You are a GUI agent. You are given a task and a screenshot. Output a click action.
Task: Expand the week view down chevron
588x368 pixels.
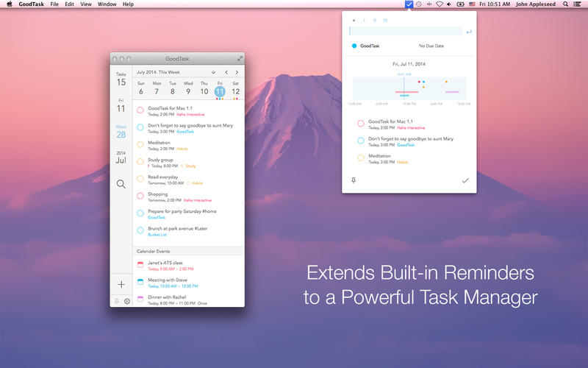(x=213, y=72)
